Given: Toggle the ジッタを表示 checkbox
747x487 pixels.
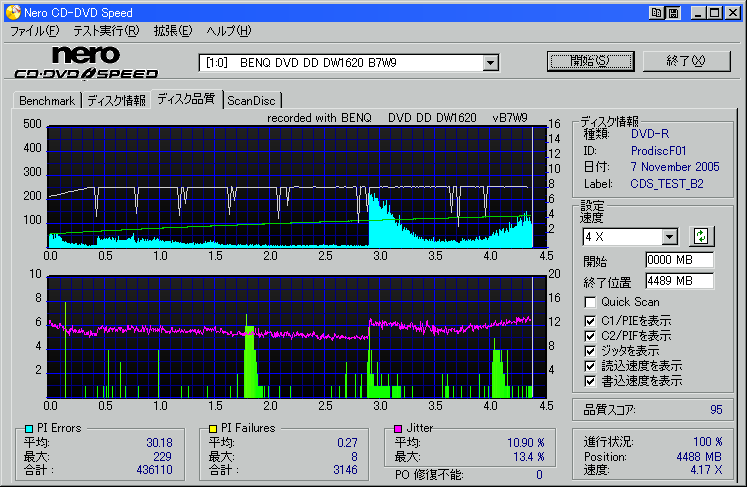Looking at the screenshot, I should click(591, 351).
